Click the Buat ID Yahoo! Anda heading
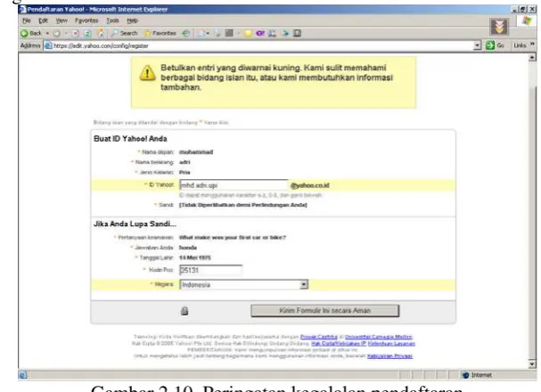Image resolution: width=541 pixels, height=392 pixels. (130, 139)
